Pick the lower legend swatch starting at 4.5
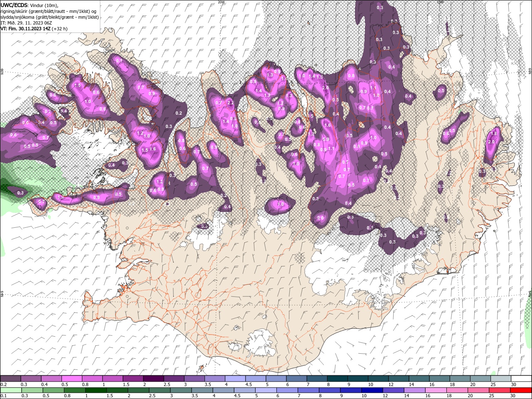The width and height of the screenshot is (532, 399). (244, 390)
